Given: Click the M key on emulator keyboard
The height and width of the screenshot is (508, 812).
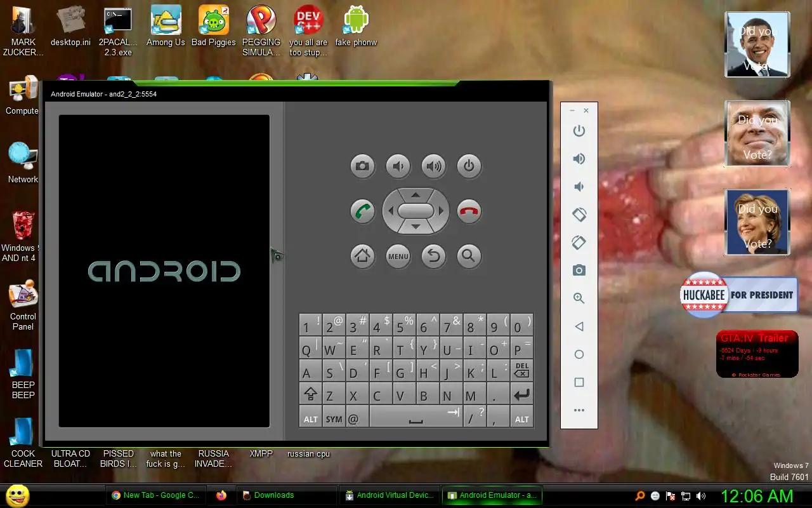Looking at the screenshot, I should click(x=475, y=394).
